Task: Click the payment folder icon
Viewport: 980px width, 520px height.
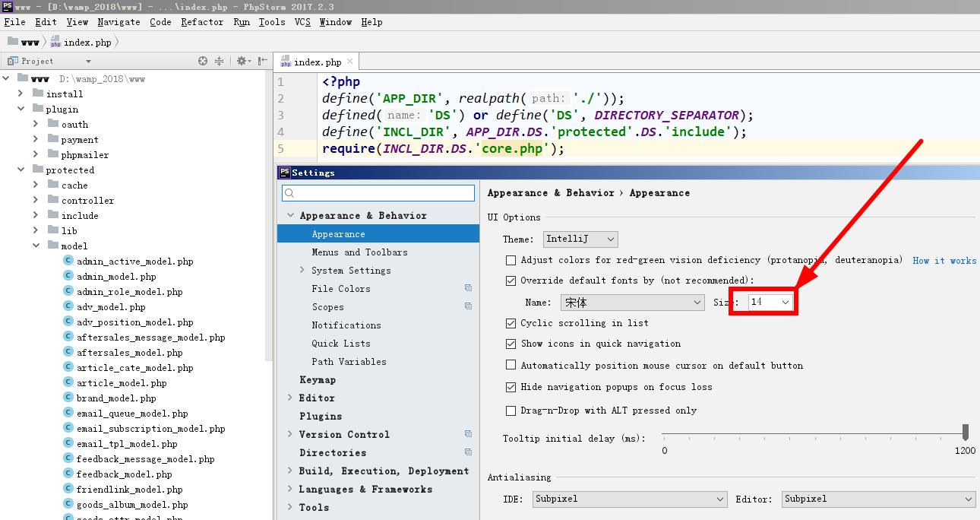Action: click(x=53, y=139)
